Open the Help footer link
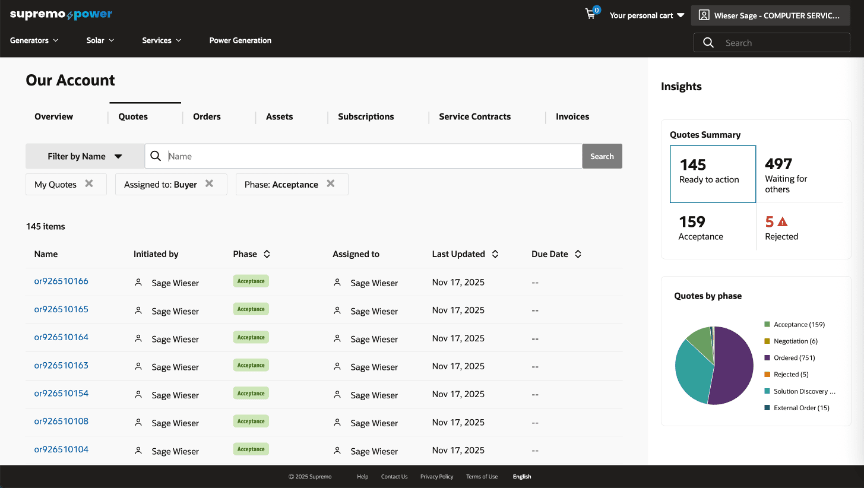This screenshot has height=488, width=864. (x=362, y=476)
